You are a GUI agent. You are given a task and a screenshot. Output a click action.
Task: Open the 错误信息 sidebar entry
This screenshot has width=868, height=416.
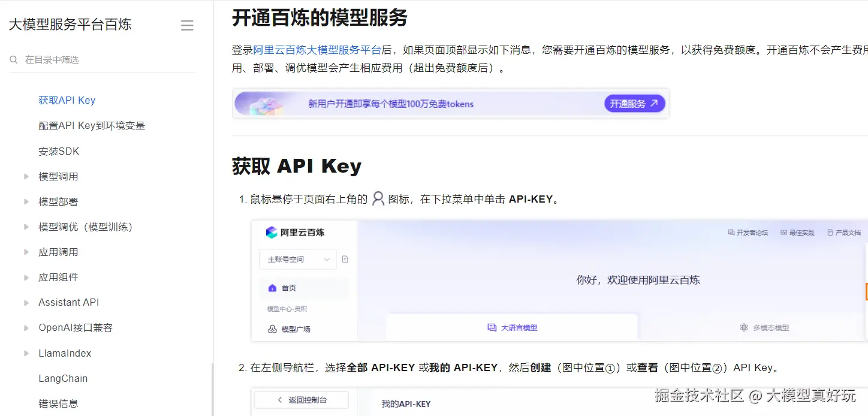pyautogui.click(x=58, y=403)
